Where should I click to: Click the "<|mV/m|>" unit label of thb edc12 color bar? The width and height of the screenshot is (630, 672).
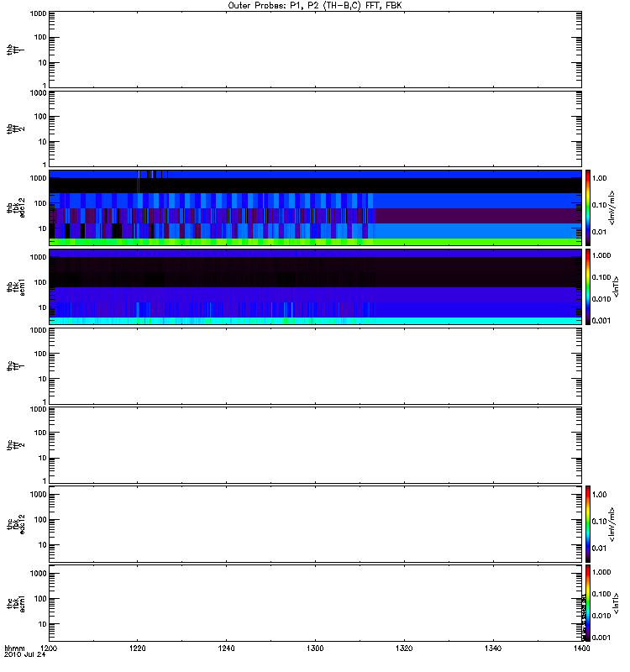pos(612,207)
